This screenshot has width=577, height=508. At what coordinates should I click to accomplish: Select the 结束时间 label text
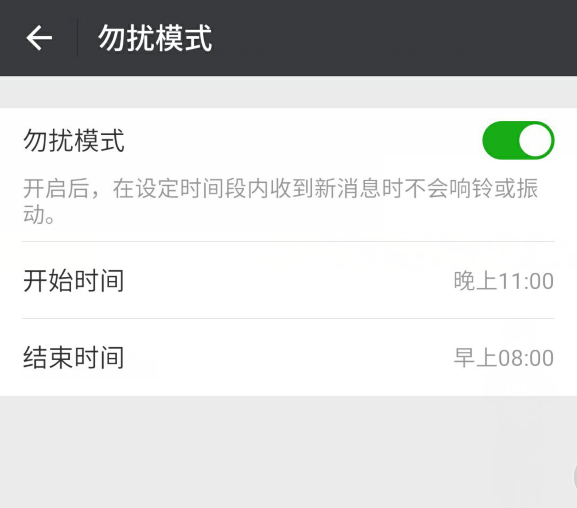coord(74,357)
